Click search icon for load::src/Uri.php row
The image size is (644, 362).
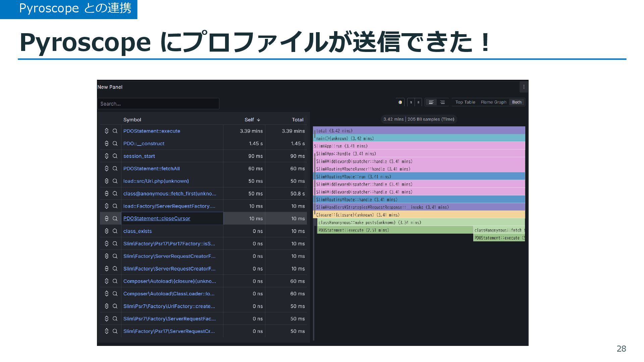point(115,181)
